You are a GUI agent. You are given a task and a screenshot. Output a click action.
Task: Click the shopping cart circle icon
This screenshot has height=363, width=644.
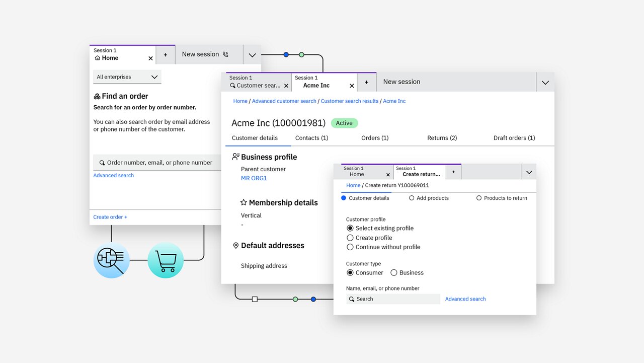(x=166, y=260)
